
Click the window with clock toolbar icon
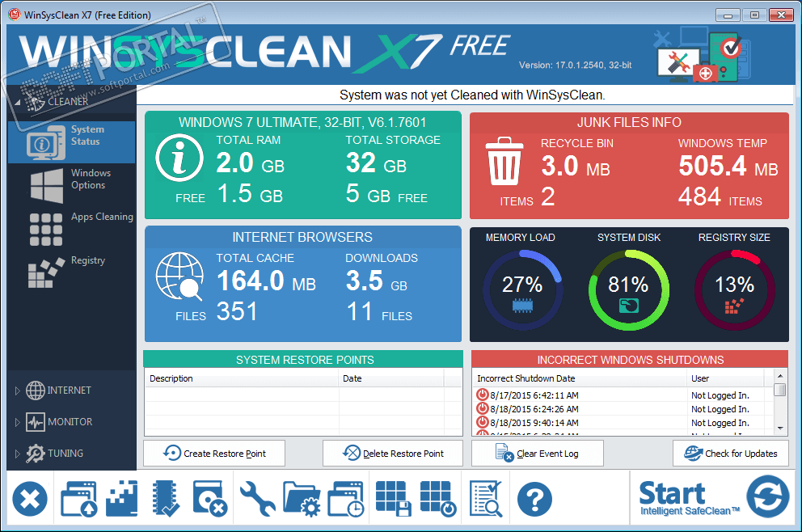tap(346, 499)
